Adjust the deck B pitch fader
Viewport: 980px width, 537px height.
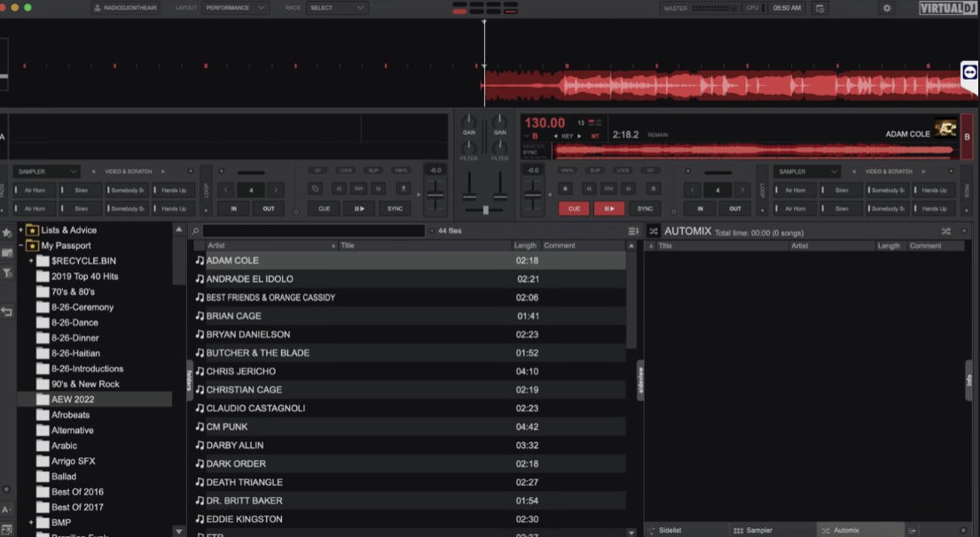click(x=532, y=195)
